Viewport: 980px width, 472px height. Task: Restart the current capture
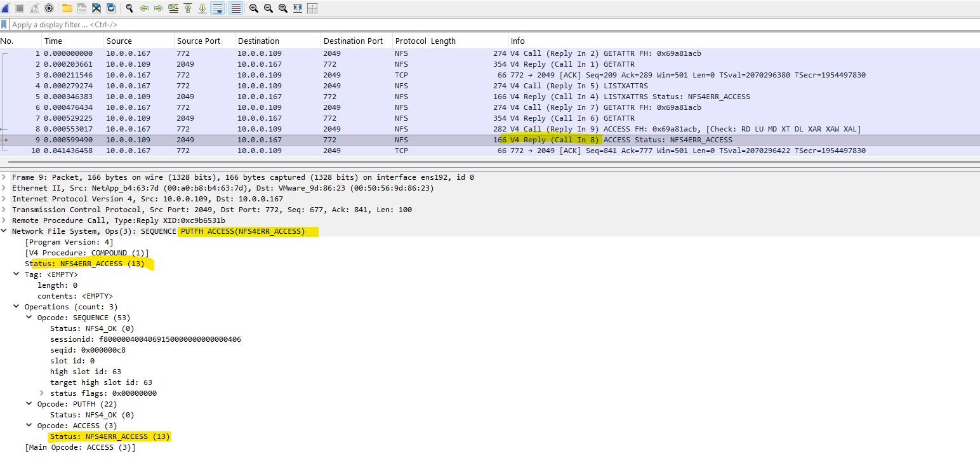[x=34, y=8]
